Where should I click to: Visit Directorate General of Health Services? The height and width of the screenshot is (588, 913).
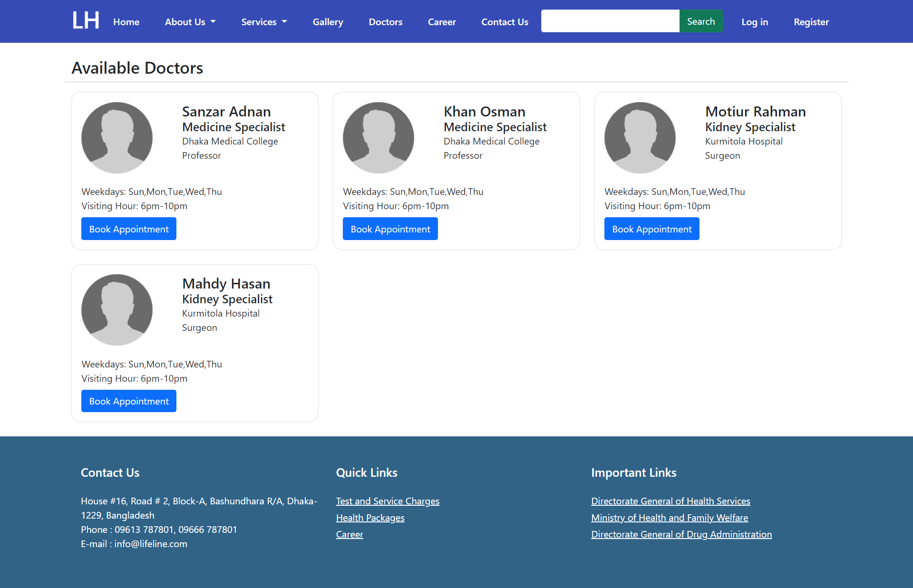tap(670, 501)
